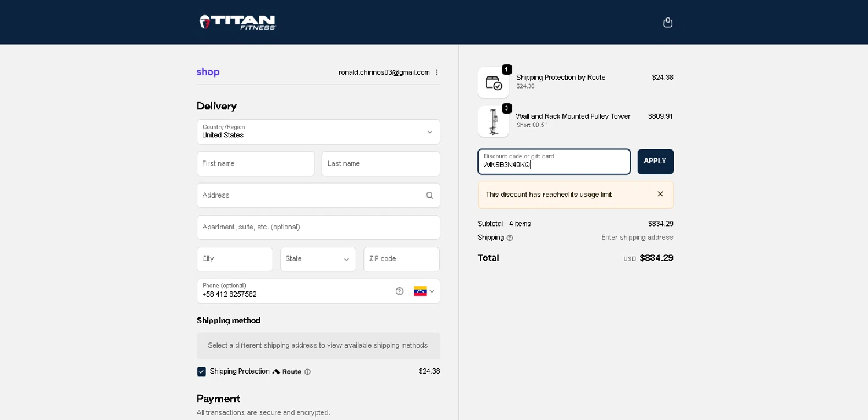Click the address search magnifier icon
Viewport: 868px width, 420px height.
point(429,196)
